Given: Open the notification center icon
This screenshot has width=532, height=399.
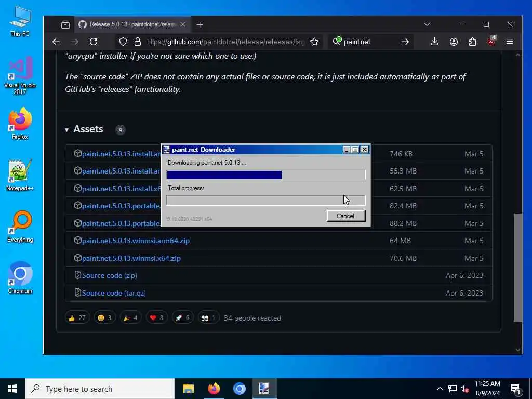Looking at the screenshot, I should 516,389.
